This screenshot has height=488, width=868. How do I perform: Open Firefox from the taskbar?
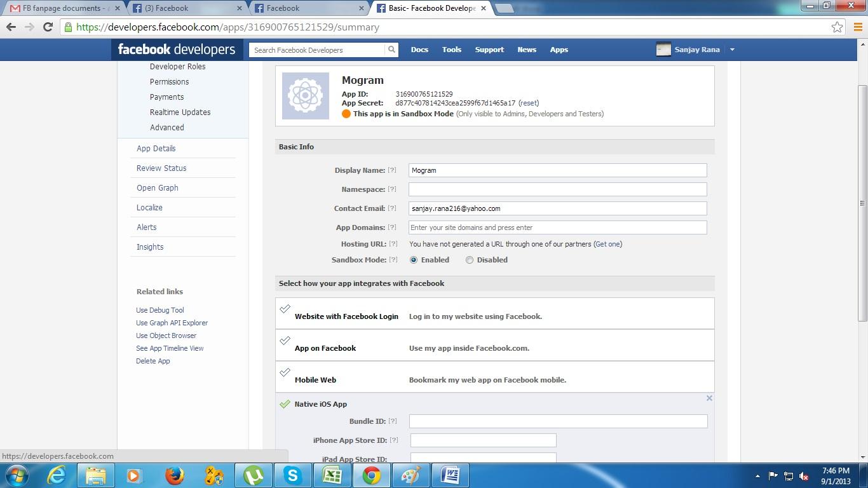click(x=175, y=475)
